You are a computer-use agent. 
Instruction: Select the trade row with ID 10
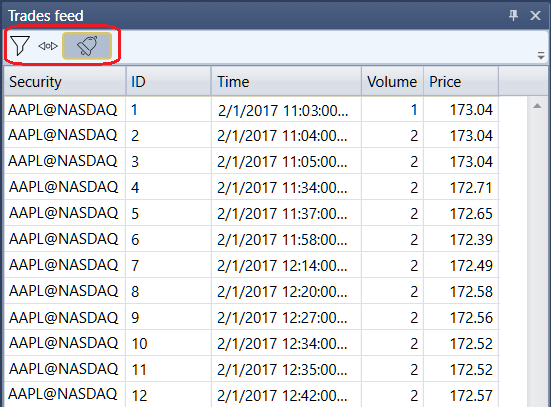coord(252,343)
